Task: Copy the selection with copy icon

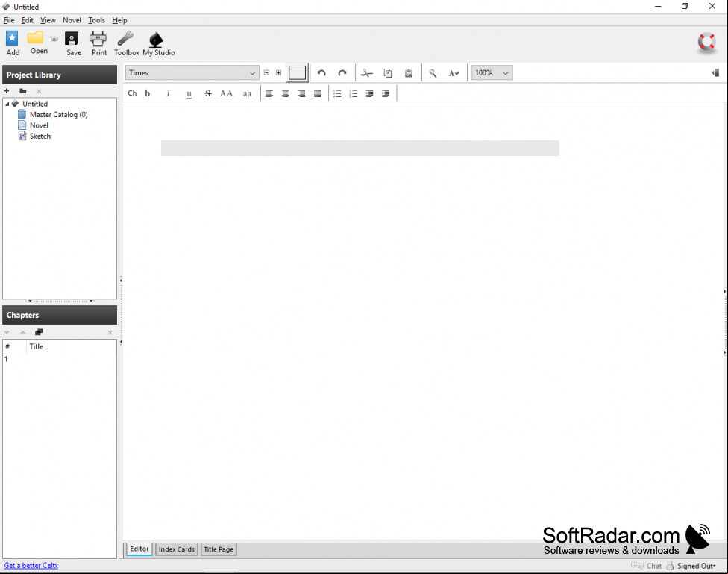Action: tap(388, 73)
